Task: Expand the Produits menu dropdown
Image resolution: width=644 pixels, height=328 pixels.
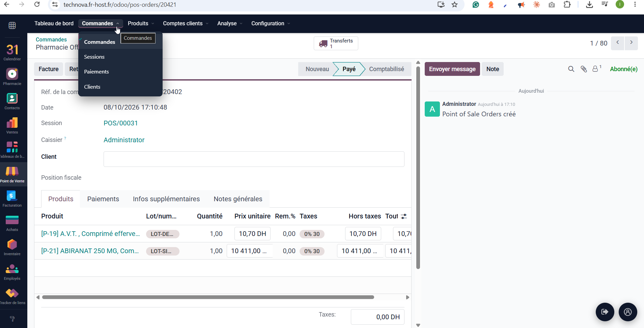Action: click(141, 23)
